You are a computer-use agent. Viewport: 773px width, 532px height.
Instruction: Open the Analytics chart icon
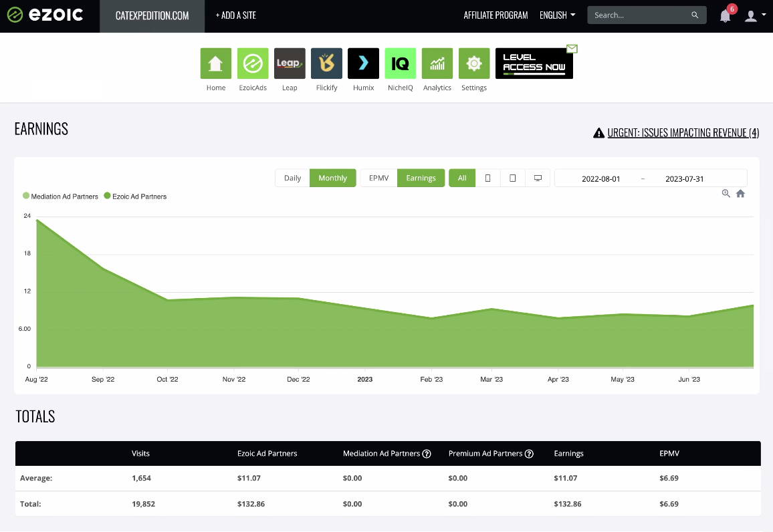(437, 63)
